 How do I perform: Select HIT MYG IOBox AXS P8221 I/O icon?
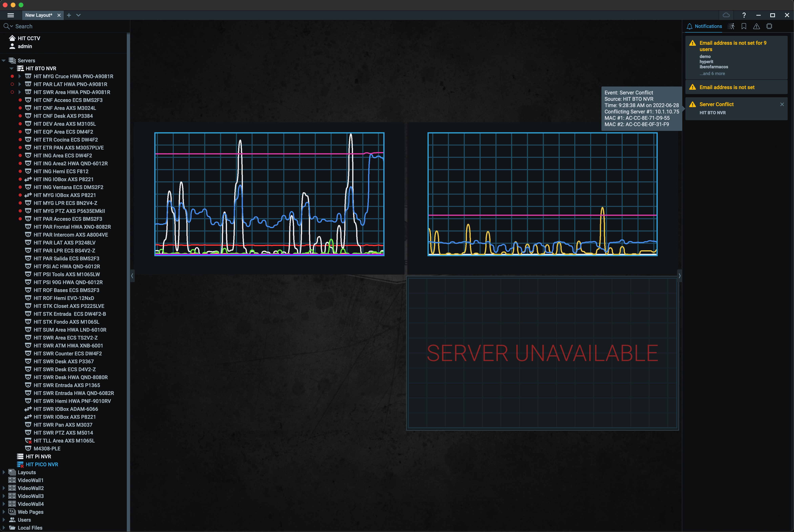coord(28,195)
